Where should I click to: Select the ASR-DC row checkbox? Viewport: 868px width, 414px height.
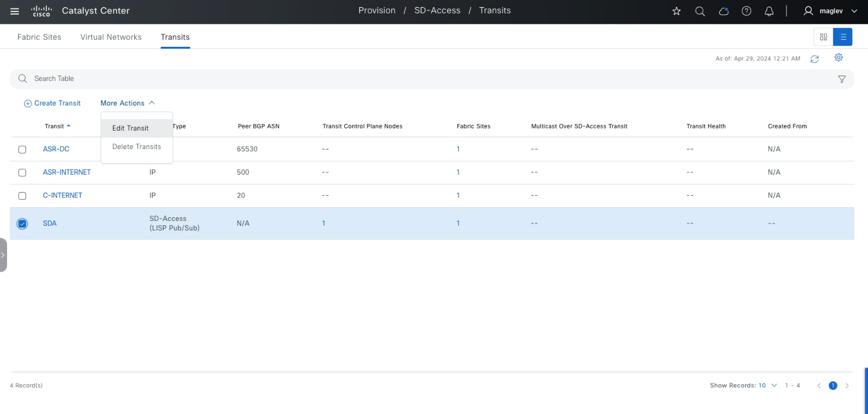pyautogui.click(x=22, y=150)
